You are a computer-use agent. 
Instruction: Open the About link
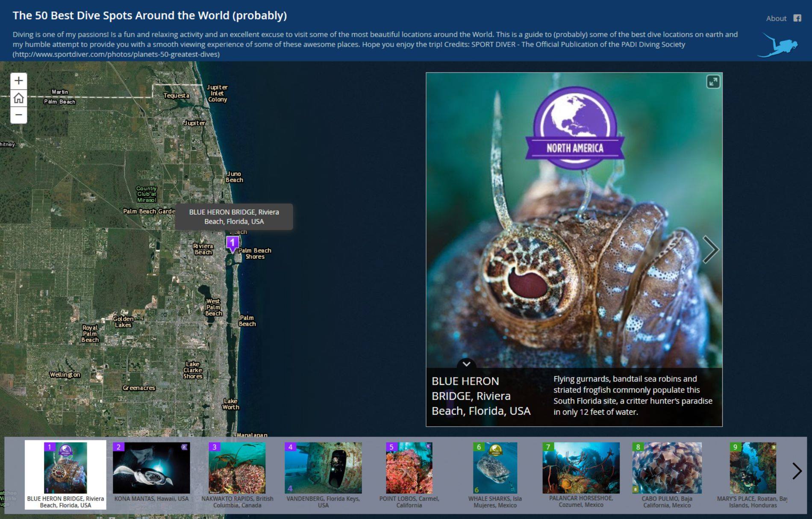point(776,18)
